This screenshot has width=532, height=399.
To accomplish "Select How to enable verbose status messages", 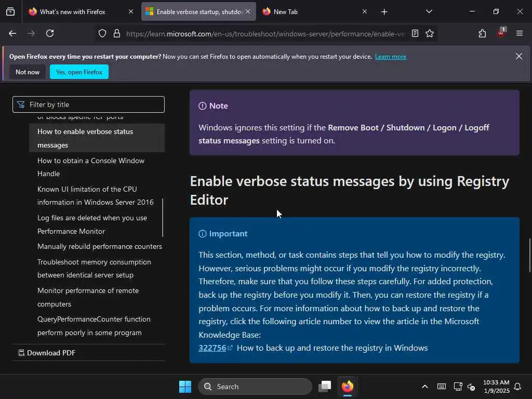I will 97,138.
